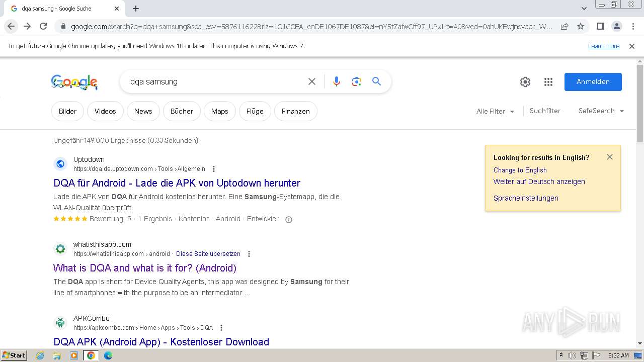Open more options for APKCombo result
This screenshot has height=362, width=644.
[221, 328]
